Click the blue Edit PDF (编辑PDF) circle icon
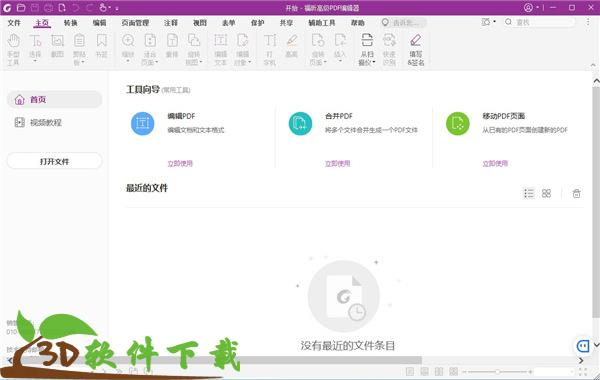 coord(142,123)
